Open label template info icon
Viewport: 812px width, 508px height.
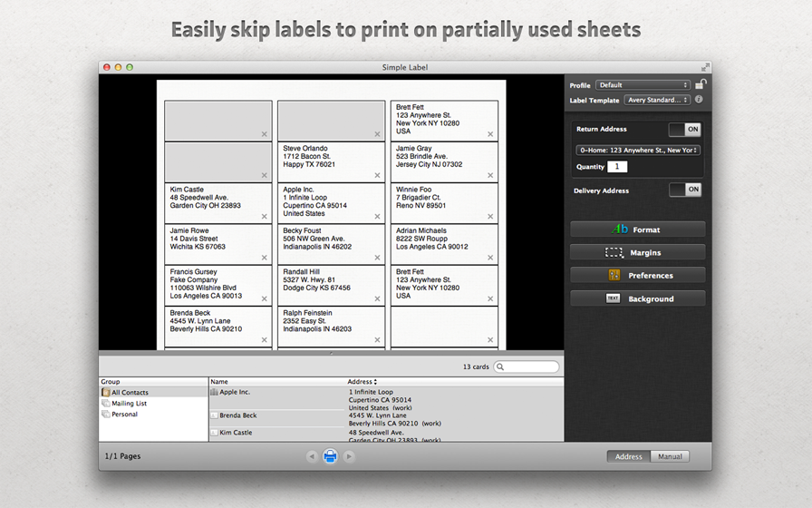tap(699, 100)
